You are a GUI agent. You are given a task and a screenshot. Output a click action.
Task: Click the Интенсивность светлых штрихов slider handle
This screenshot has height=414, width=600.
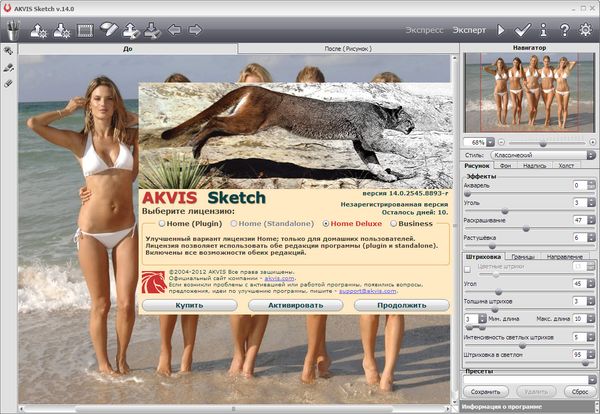tap(522, 346)
